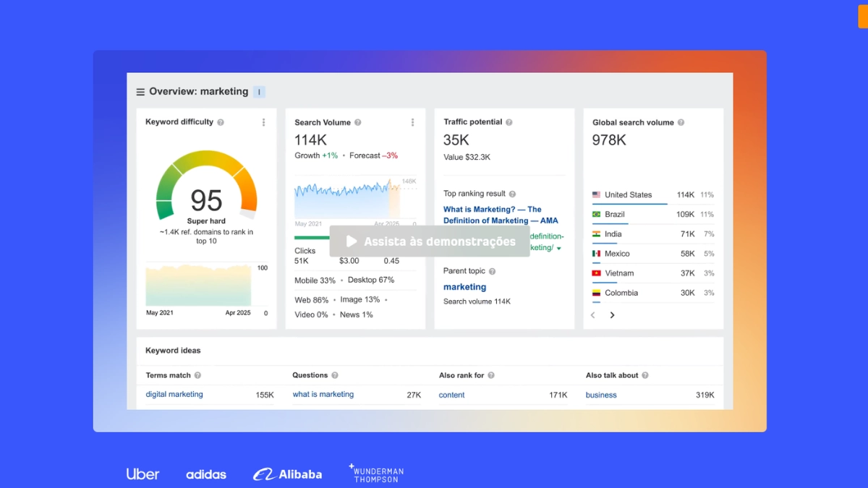Click the 'Super hard' difficulty label
The width and height of the screenshot is (868, 488).
(x=206, y=221)
